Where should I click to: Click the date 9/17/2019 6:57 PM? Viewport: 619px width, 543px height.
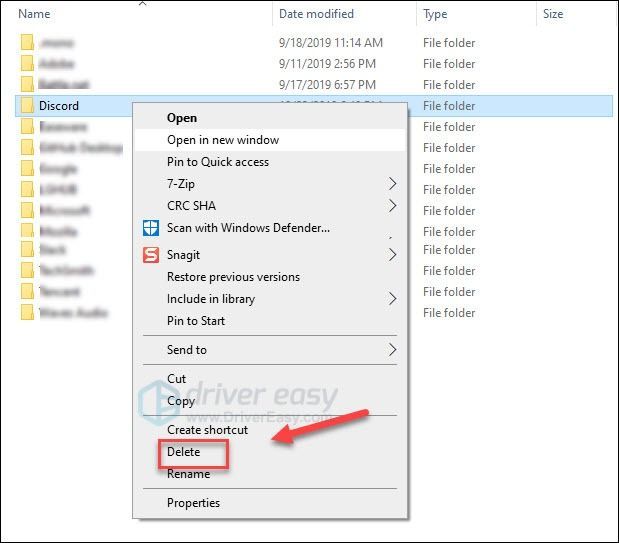pos(327,85)
